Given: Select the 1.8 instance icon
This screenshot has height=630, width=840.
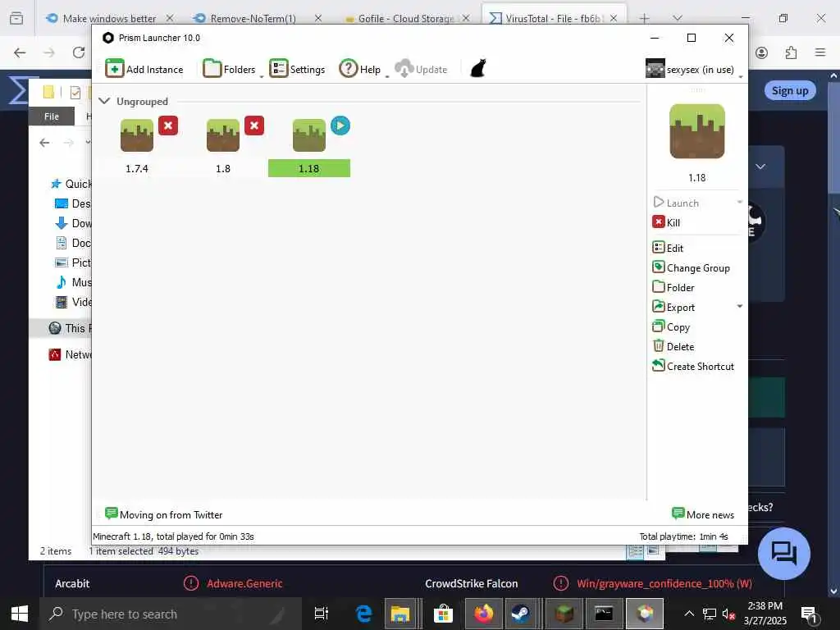Looking at the screenshot, I should tap(223, 135).
